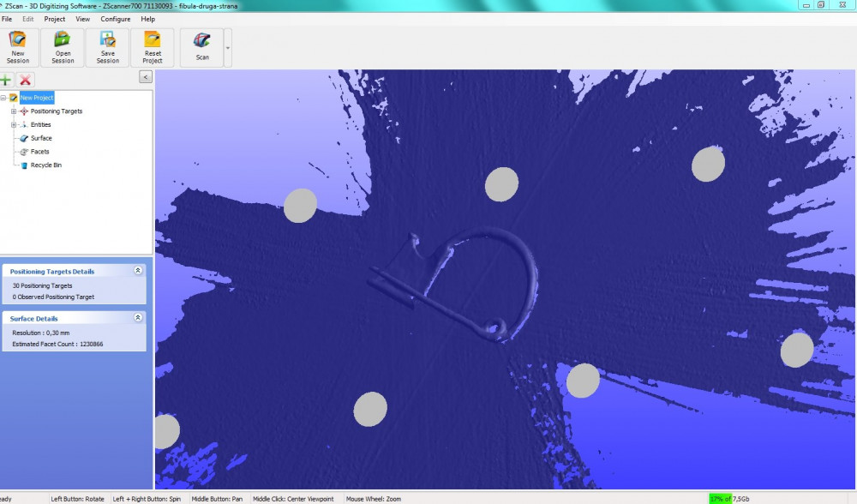Open the Configure menu
This screenshot has height=504, width=857.
[x=116, y=19]
